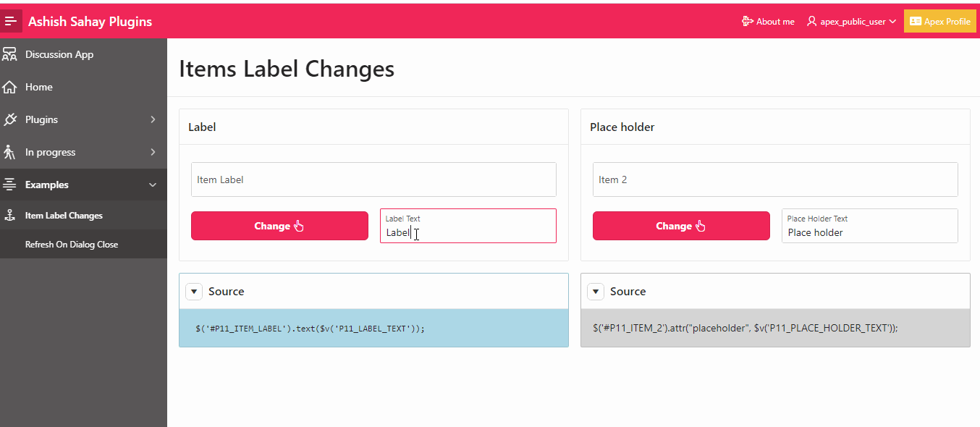Click the Apex Profile button

click(939, 21)
